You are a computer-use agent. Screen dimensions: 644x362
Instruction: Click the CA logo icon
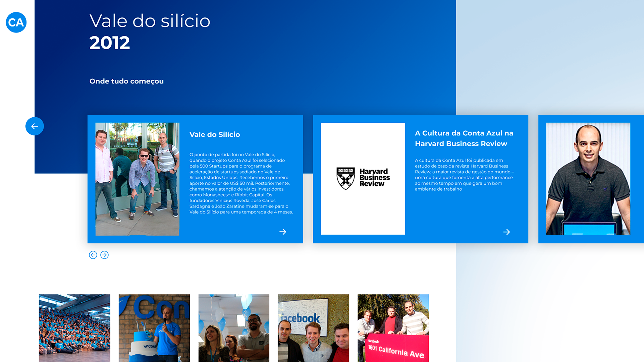(16, 22)
